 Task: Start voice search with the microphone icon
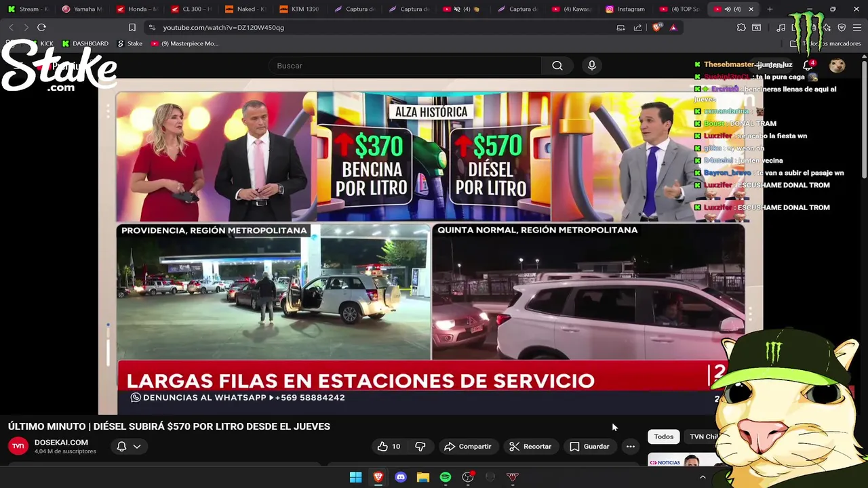pos(592,66)
